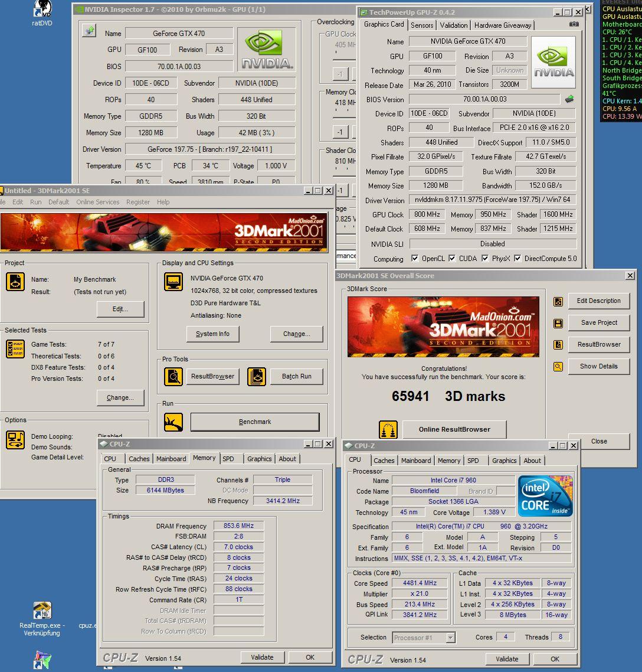Click System Info button in 3DMark
This screenshot has height=672, width=642.
[x=212, y=334]
